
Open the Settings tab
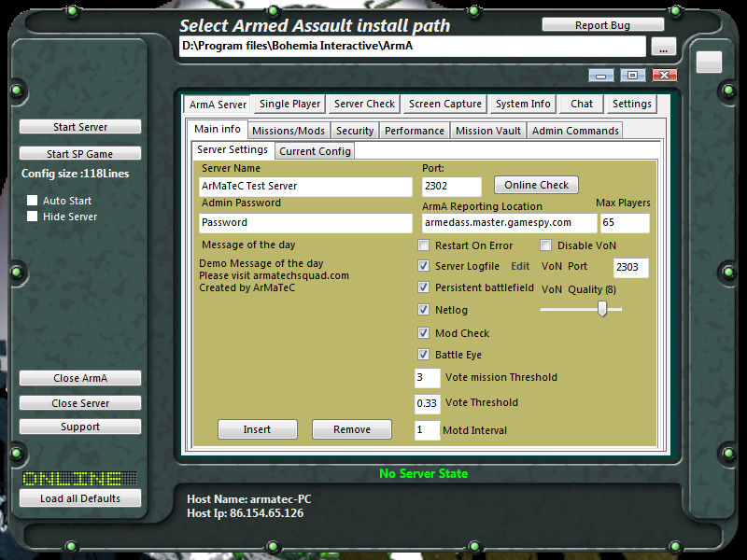click(x=632, y=104)
